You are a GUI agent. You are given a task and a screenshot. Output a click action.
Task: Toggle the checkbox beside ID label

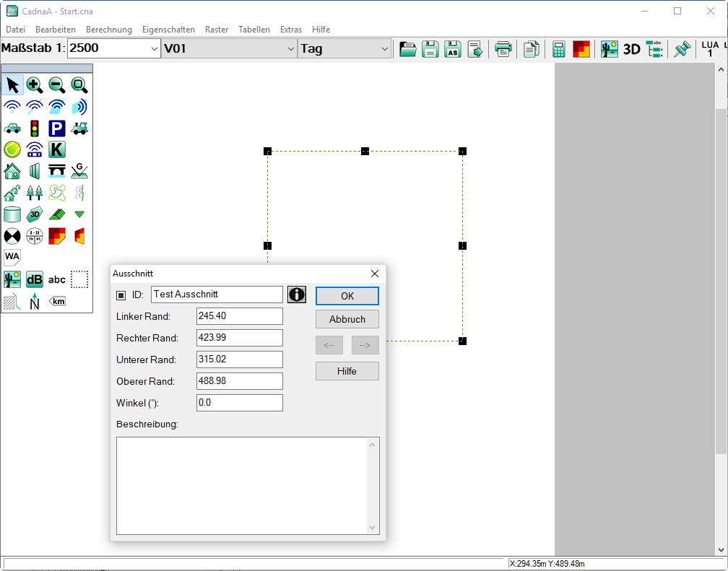click(121, 295)
